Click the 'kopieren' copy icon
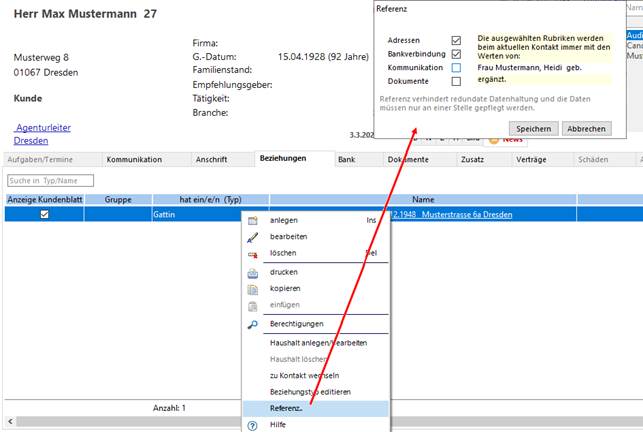This screenshot has height=432, width=643. pos(253,289)
